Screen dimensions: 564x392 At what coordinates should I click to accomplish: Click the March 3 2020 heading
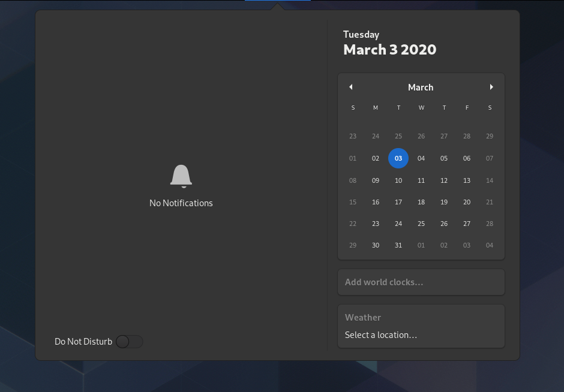point(389,50)
